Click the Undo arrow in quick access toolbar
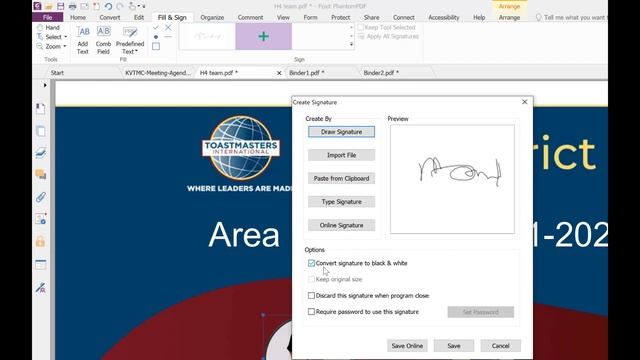 [108, 6]
